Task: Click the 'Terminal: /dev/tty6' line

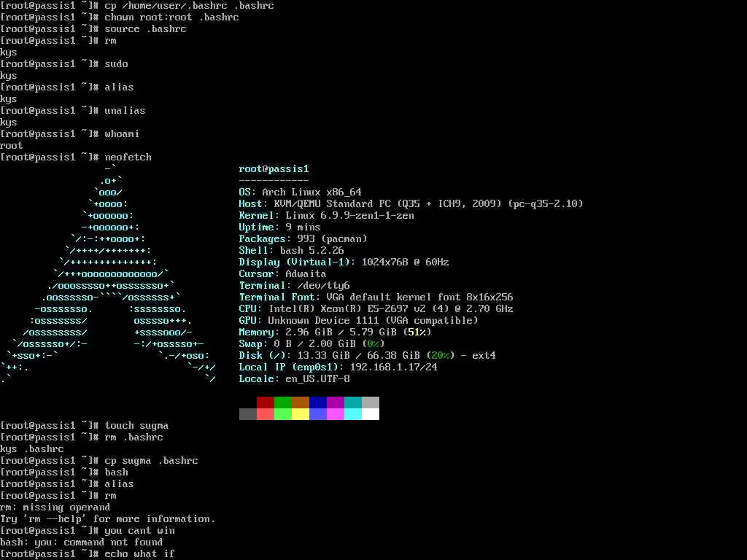Action: 295,286
